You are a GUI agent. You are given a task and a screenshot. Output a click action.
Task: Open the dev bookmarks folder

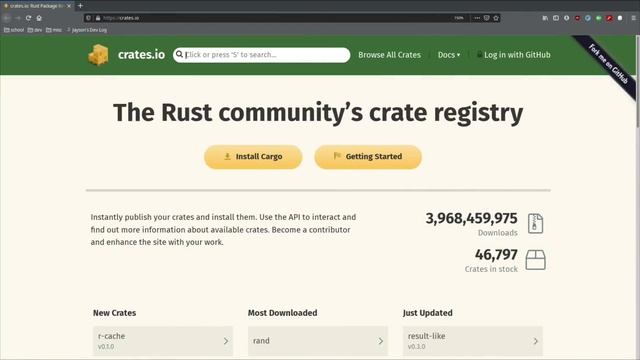35,30
